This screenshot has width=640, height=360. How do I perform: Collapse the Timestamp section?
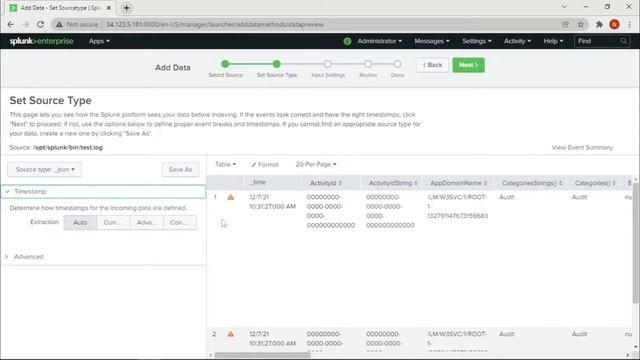(x=103, y=191)
